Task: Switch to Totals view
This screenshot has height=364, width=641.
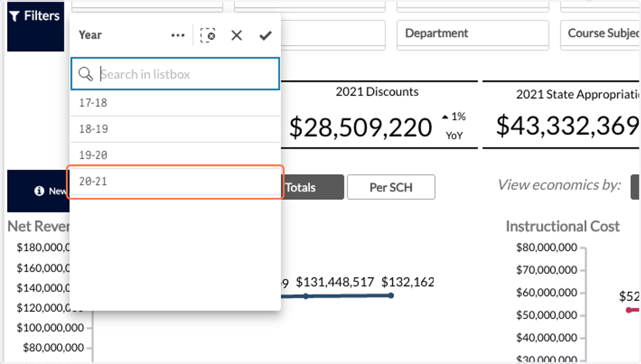Action: [x=312, y=187]
